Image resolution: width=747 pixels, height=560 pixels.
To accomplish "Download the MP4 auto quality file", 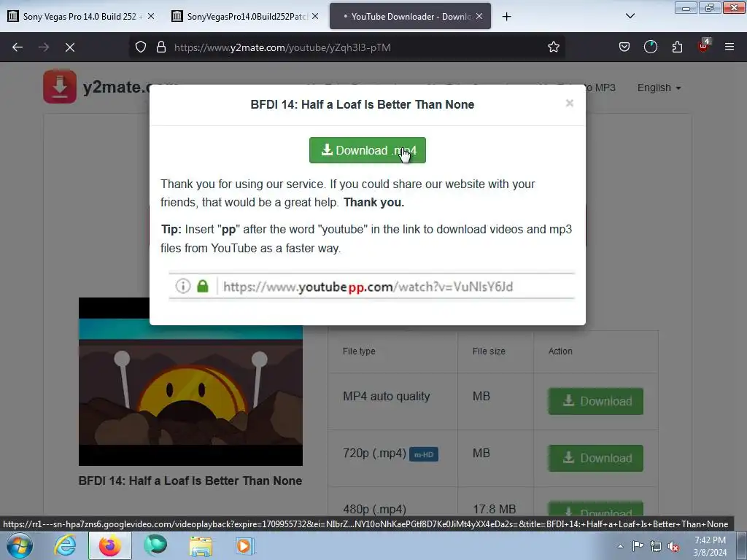I will 595,401.
